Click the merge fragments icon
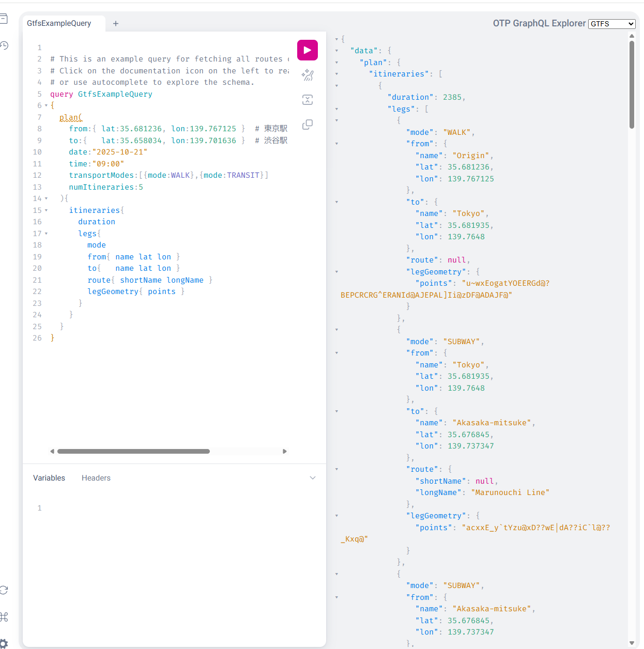 (x=308, y=100)
